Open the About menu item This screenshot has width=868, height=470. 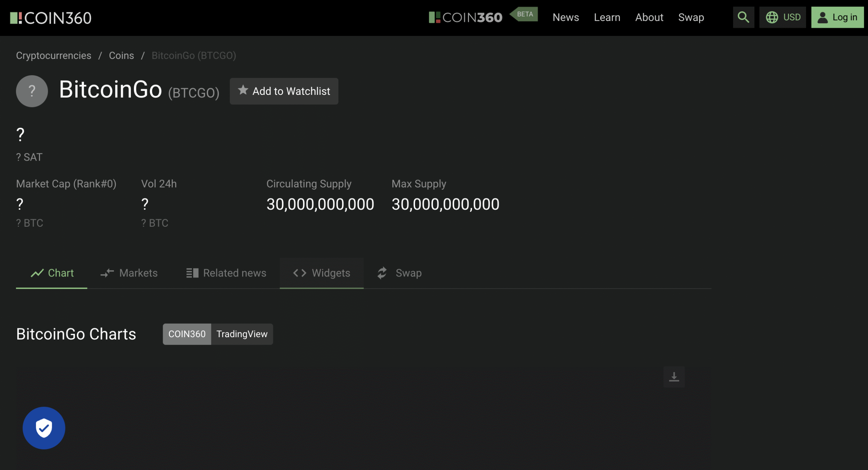(x=649, y=17)
